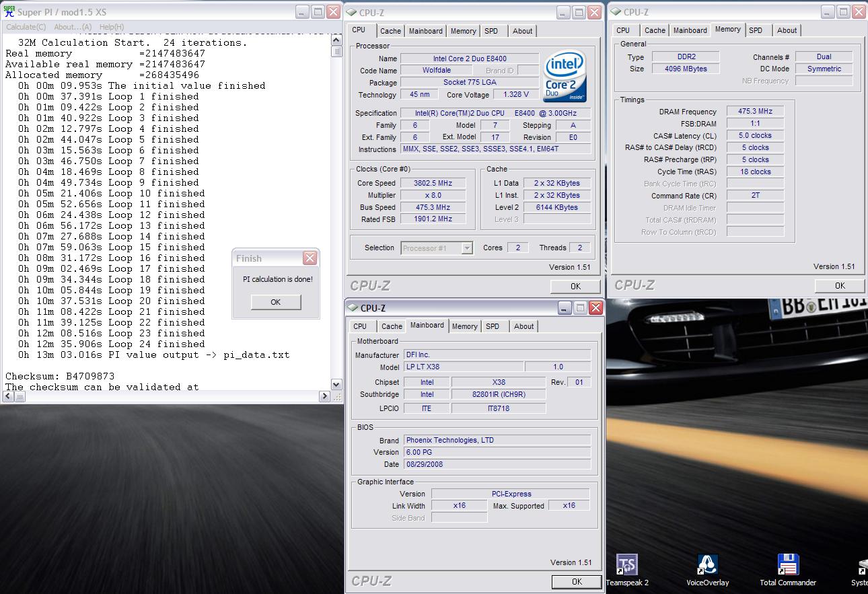The width and height of the screenshot is (868, 594).
Task: Click the CPU-Z Mainboard window title icon
Action: [353, 308]
